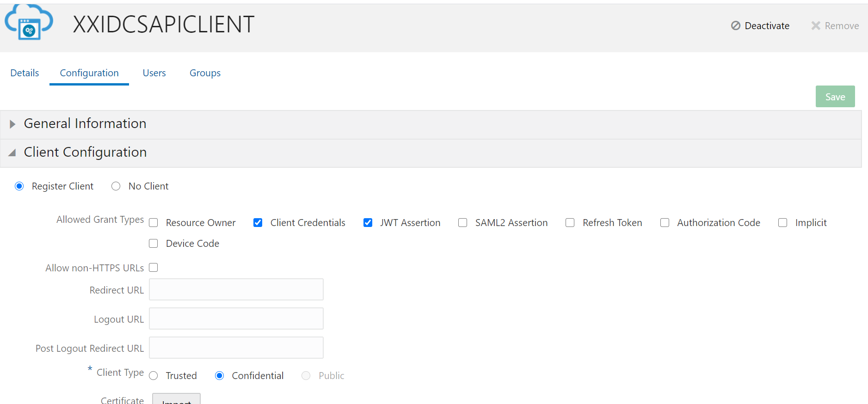Screen dimensions: 868x404
Task: Open the Details tab
Action: click(x=25, y=73)
